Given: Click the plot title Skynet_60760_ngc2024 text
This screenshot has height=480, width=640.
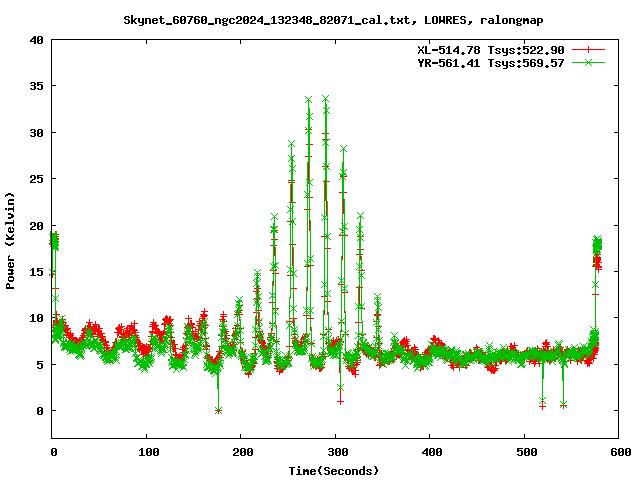Looking at the screenshot, I should (333, 20).
